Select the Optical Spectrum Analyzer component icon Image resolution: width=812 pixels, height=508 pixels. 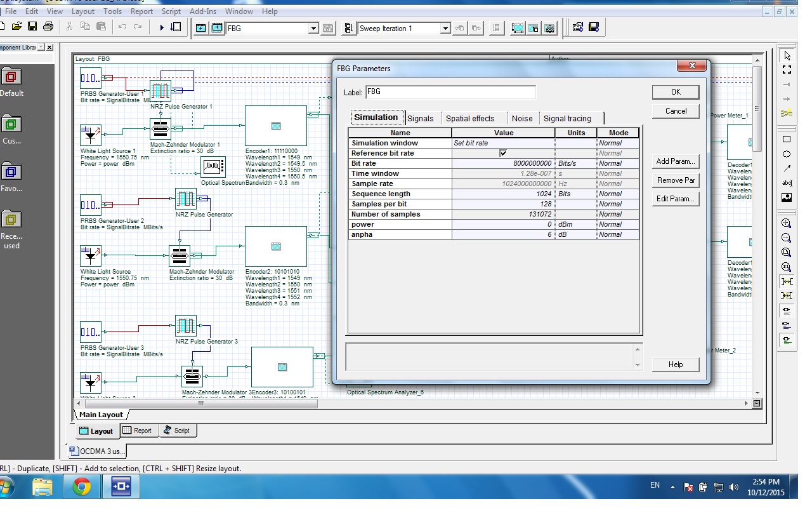tap(213, 168)
